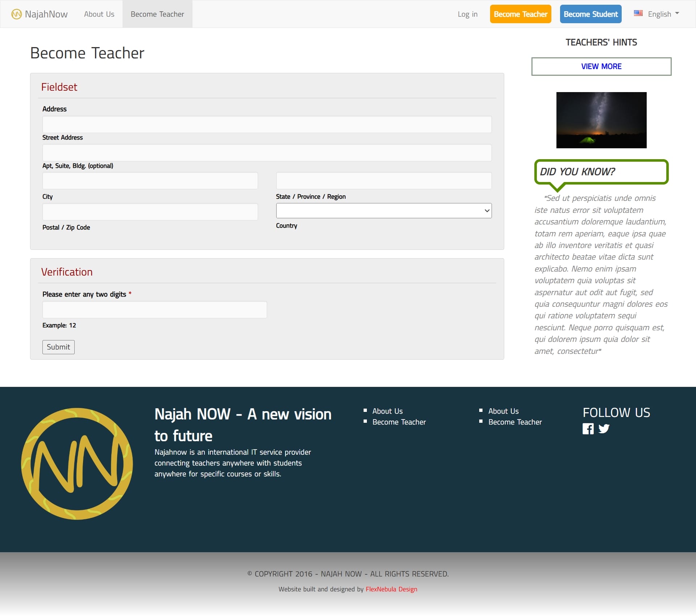Click the VIEW MORE hints button
Viewport: 696px width, 616px height.
(x=601, y=66)
